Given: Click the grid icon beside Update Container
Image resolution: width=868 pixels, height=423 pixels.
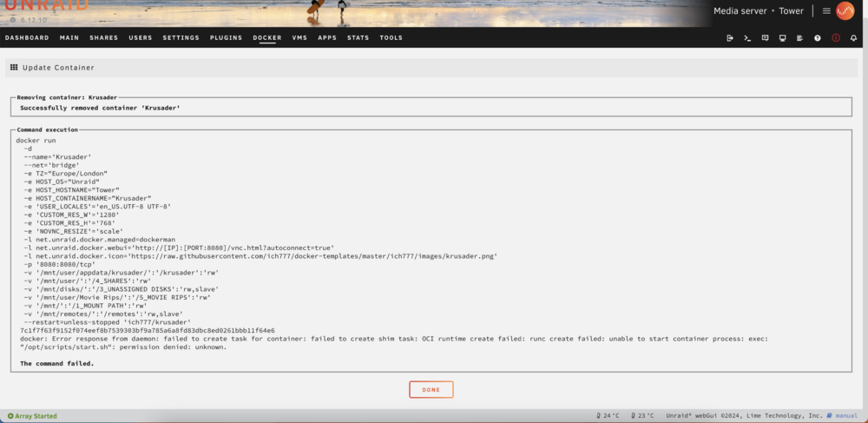Looking at the screenshot, I should [14, 68].
